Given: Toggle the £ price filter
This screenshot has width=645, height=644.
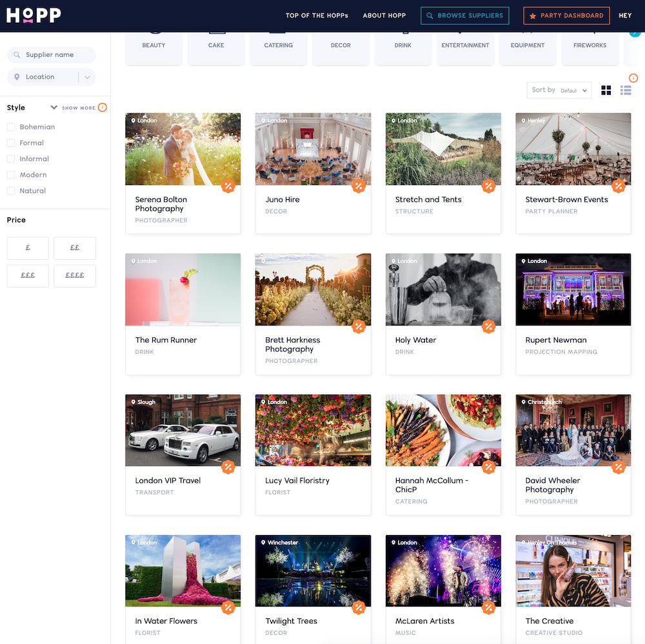Looking at the screenshot, I should pyautogui.click(x=28, y=248).
